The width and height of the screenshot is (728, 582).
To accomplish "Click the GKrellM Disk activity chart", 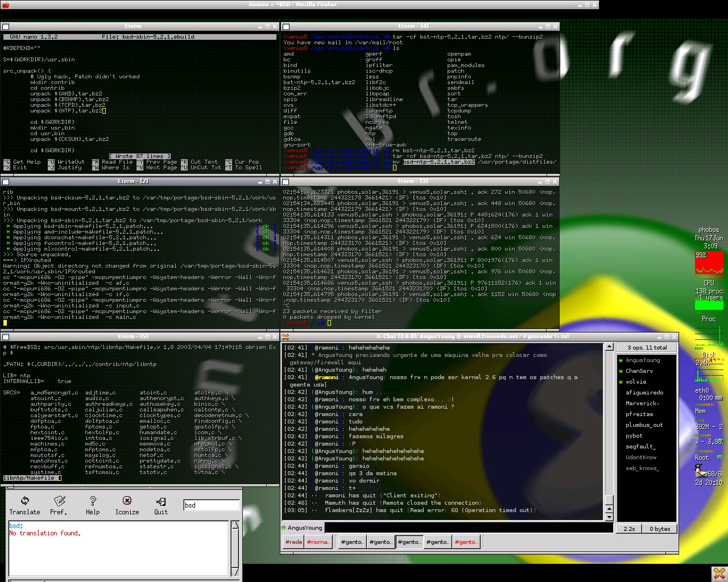I will pos(709,369).
